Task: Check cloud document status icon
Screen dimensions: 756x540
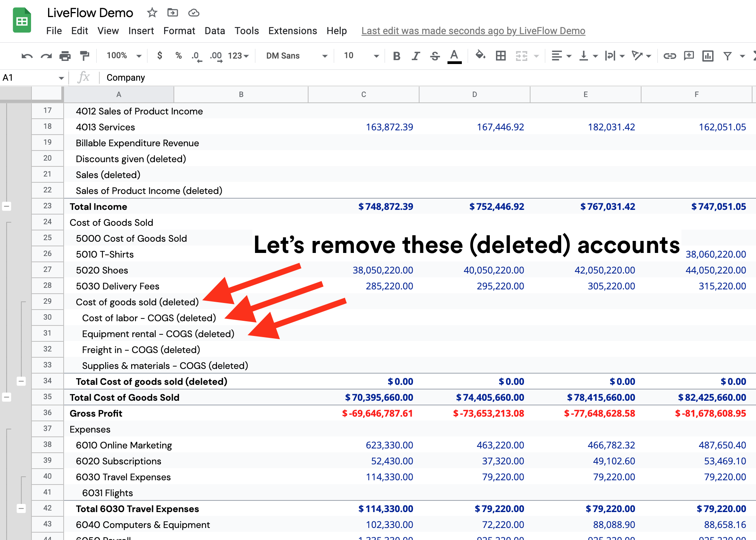Action: coord(194,13)
